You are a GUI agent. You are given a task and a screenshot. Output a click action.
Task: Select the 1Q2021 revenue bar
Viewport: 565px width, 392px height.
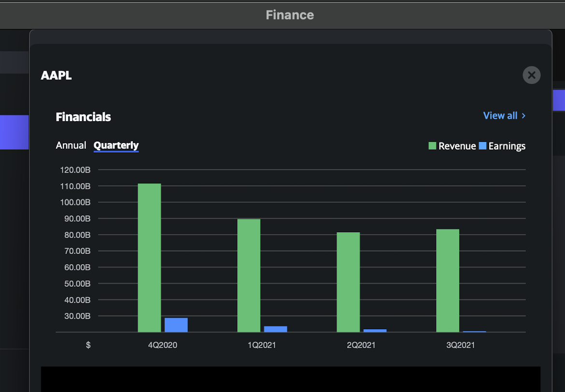click(249, 276)
